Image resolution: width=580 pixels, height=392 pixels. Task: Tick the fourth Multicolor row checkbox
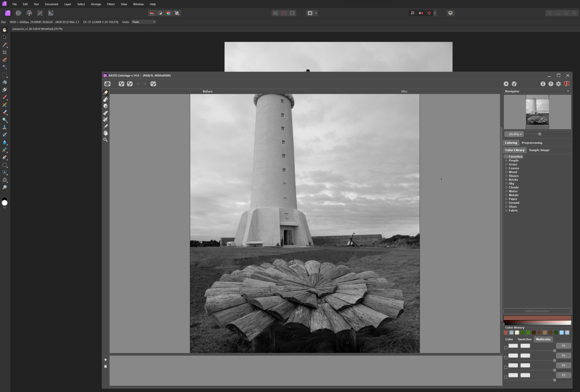click(x=506, y=377)
